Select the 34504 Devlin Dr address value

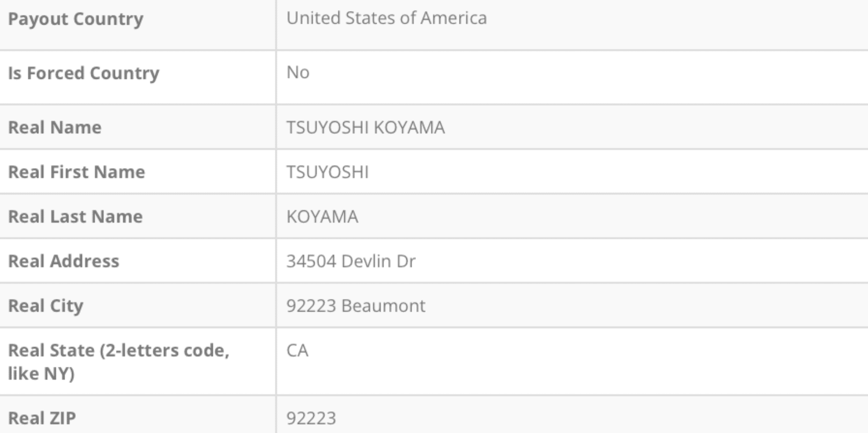[350, 261]
